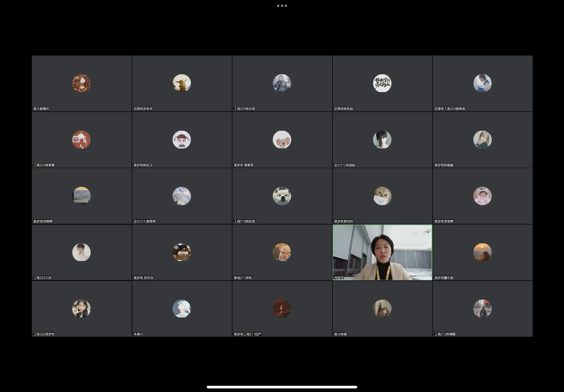Click 工程222高梦恬's selfie avatar
Screen dimensions: 564x392
click(81, 309)
